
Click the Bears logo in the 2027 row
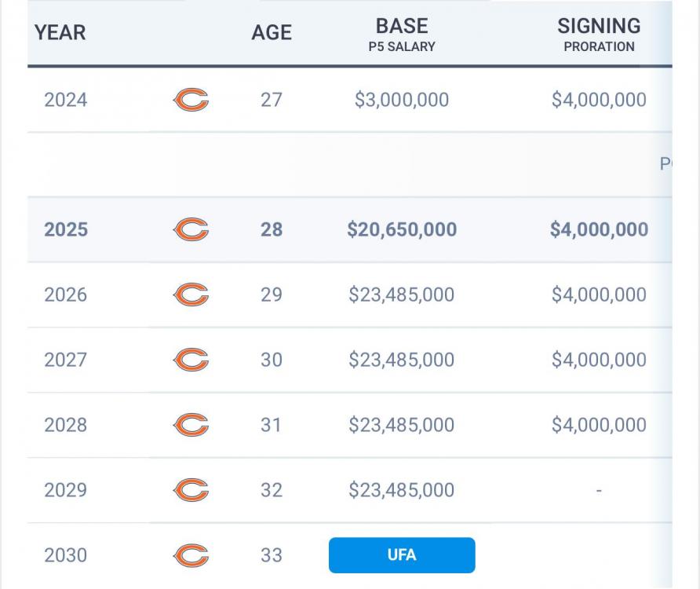[x=191, y=360]
